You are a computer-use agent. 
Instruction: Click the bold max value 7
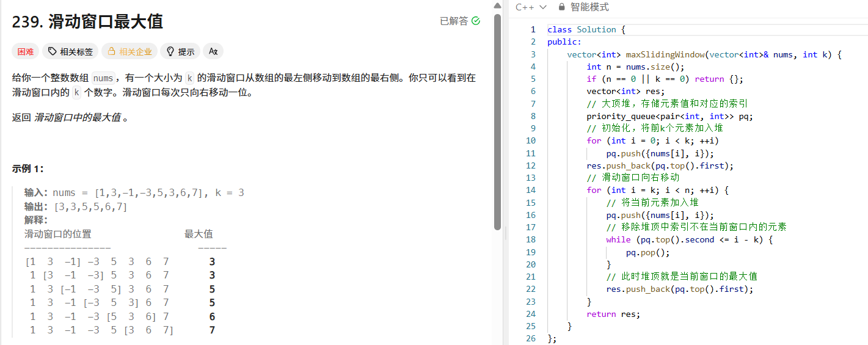(212, 330)
